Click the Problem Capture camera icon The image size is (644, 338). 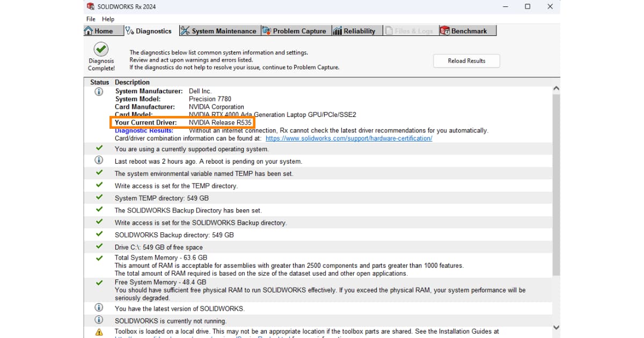267,31
